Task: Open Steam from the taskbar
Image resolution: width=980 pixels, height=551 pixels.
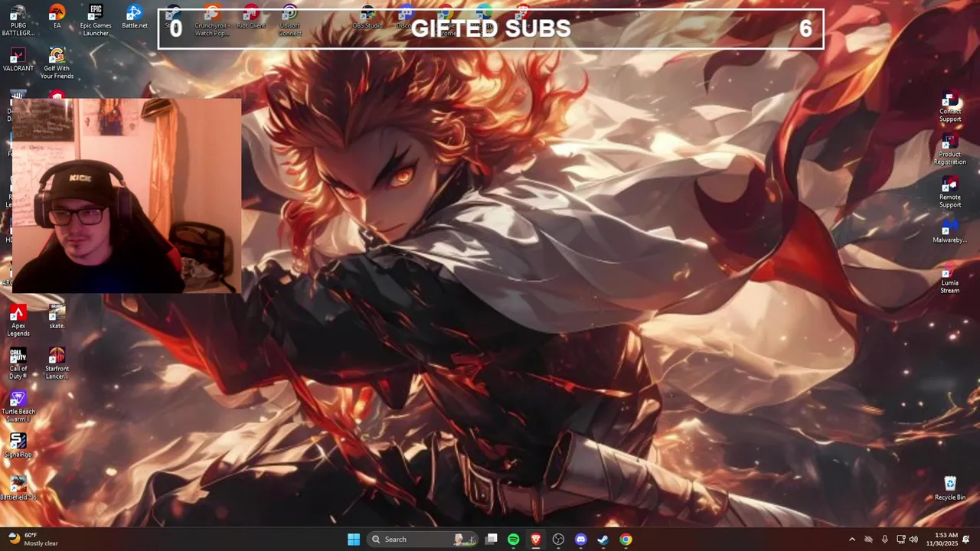Action: [x=603, y=540]
